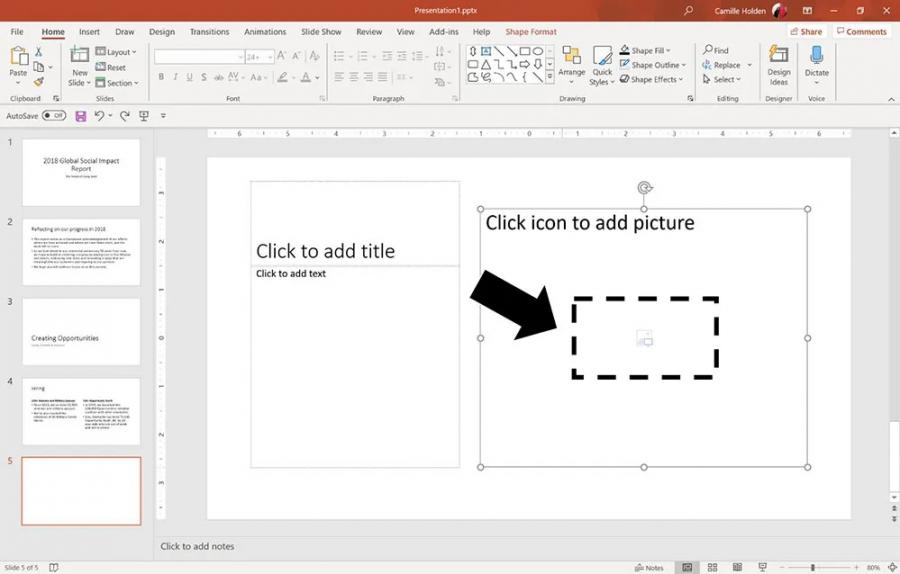Screen dimensions: 900x574
Task: Click the Undo arrow icon
Action: coord(99,116)
